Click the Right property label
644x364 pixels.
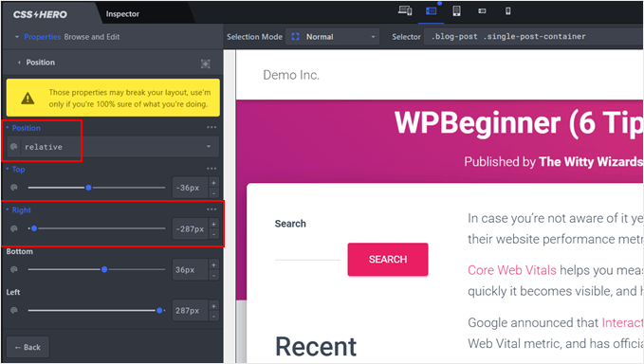tap(22, 210)
